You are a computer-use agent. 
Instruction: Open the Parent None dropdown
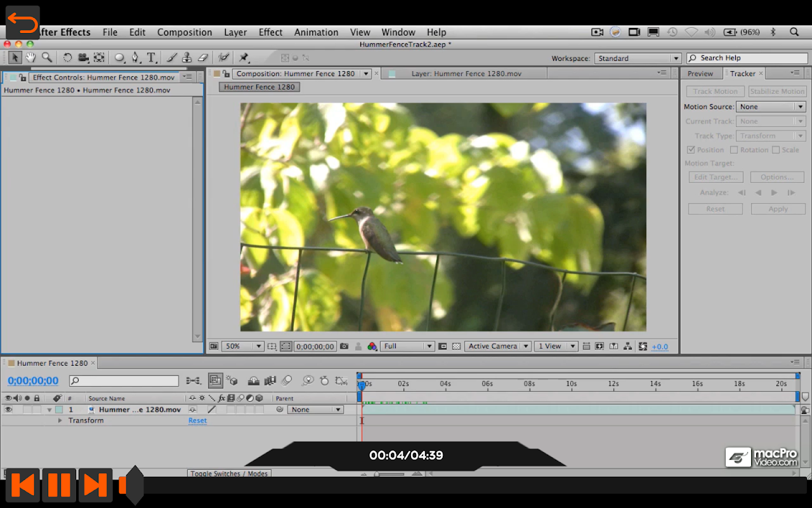315,410
